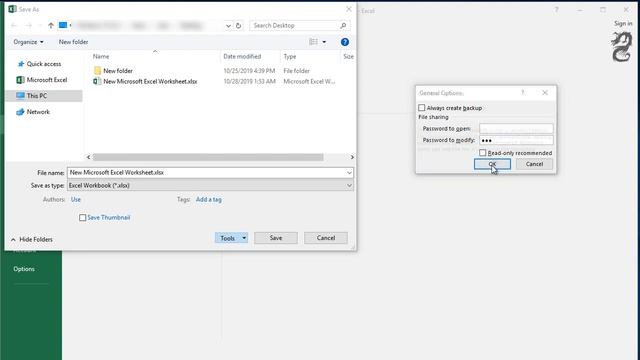Screen dimensions: 640x360
Task: Open the Organize dropdown menu
Action: [x=28, y=42]
